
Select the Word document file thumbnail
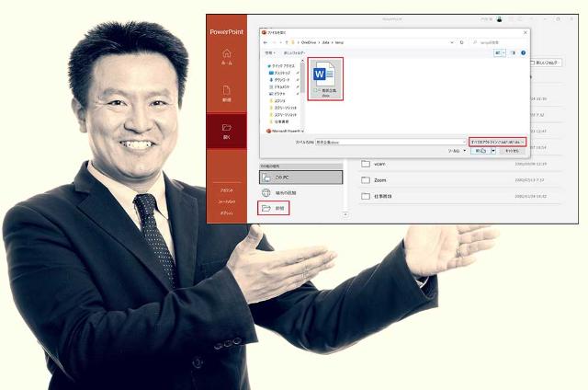(323, 78)
